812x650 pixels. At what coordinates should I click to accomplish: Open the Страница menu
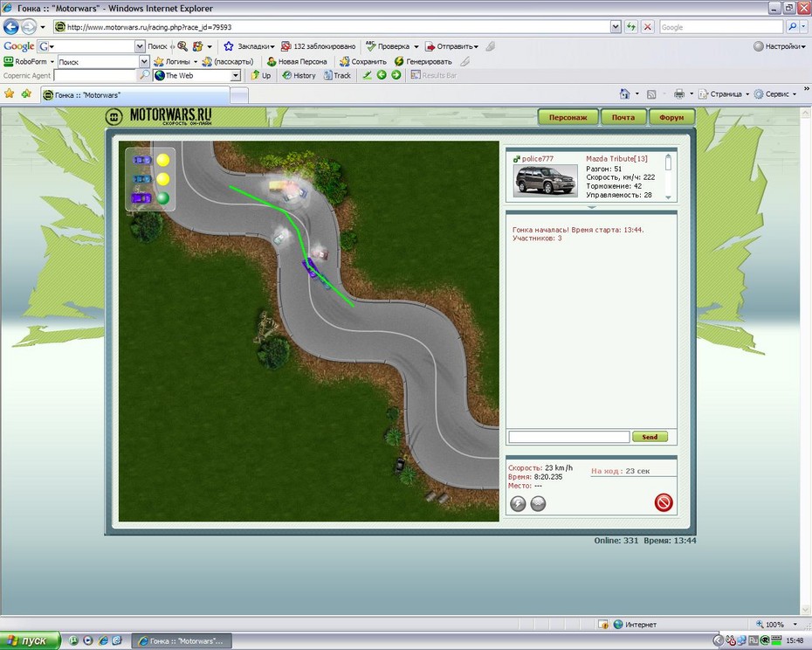coord(724,93)
